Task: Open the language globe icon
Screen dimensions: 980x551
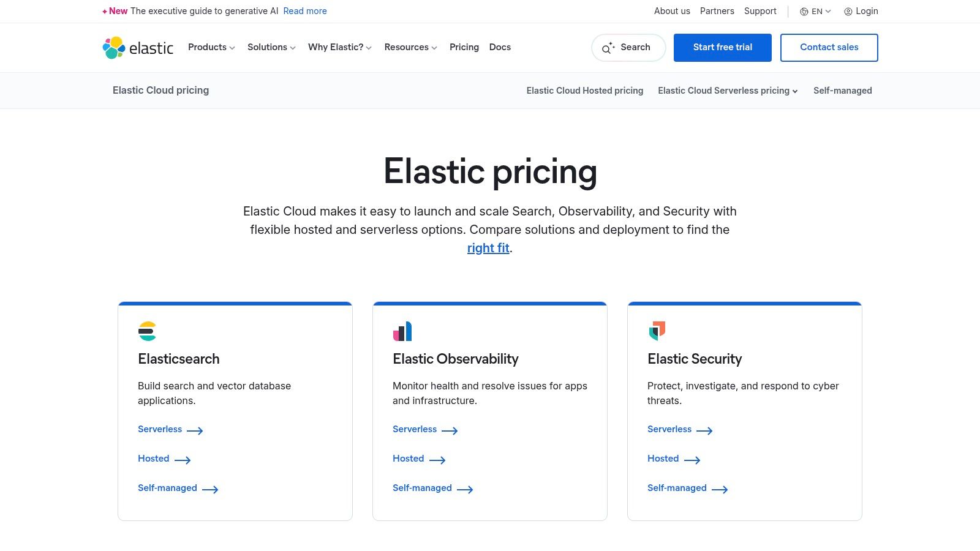Action: click(x=804, y=11)
